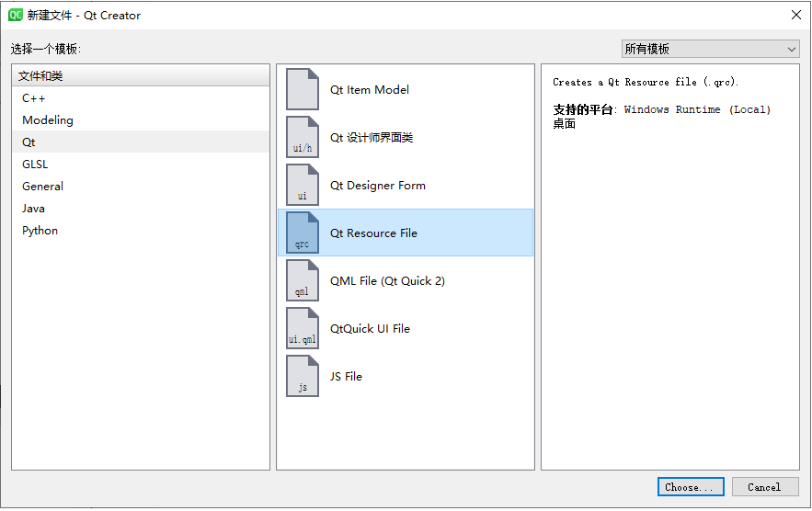Viewport: 812px width, 511px height.
Task: Pick the JS File template
Action: 406,377
